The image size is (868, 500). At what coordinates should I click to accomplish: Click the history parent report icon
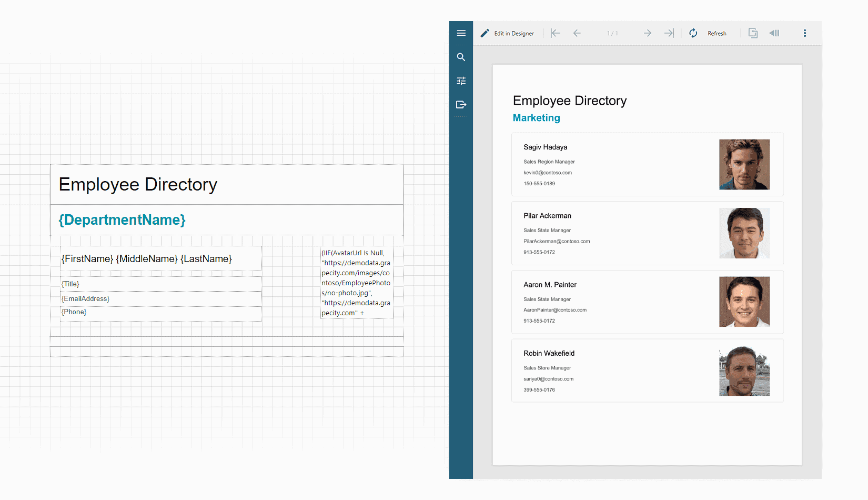tap(753, 33)
